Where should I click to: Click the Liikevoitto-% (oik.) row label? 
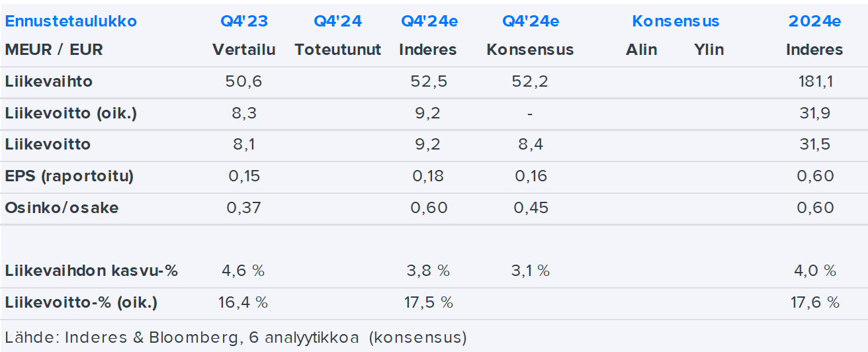coord(81,302)
